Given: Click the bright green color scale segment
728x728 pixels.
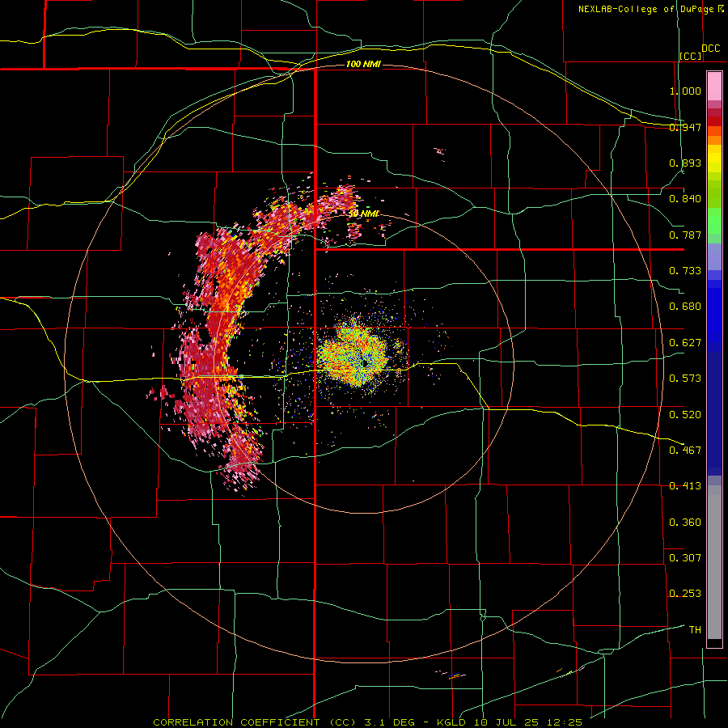Looking at the screenshot, I should click(x=714, y=221).
